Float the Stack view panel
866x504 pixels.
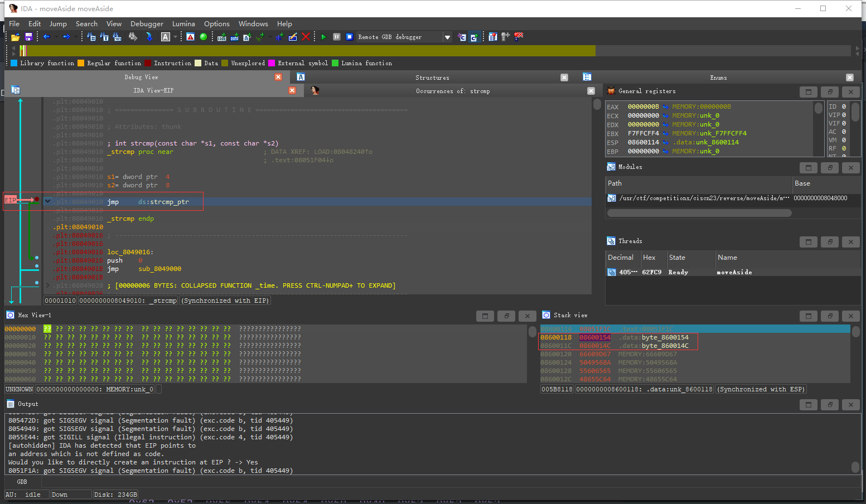pyautogui.click(x=830, y=316)
